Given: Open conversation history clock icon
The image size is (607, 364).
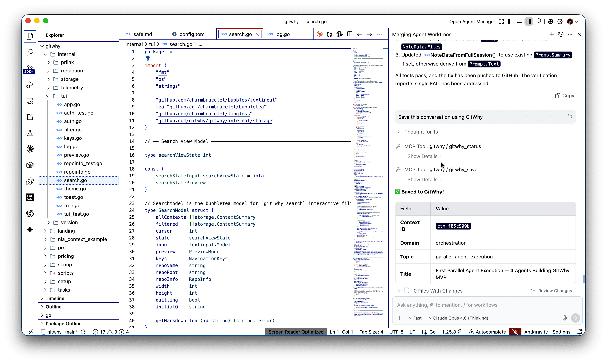Looking at the screenshot, I should 561,34.
